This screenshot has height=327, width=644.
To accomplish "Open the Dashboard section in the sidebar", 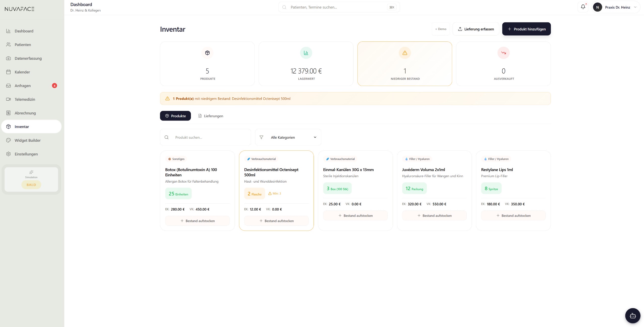I will (24, 31).
